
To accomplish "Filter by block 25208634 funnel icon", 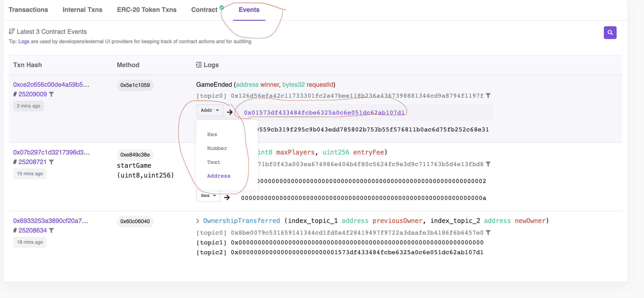I will click(x=52, y=230).
